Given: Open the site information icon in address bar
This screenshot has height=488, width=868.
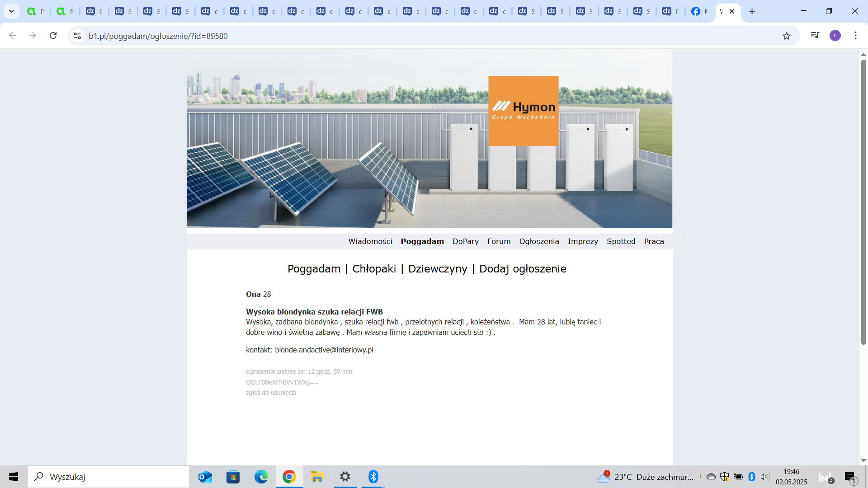Looking at the screenshot, I should click(77, 36).
